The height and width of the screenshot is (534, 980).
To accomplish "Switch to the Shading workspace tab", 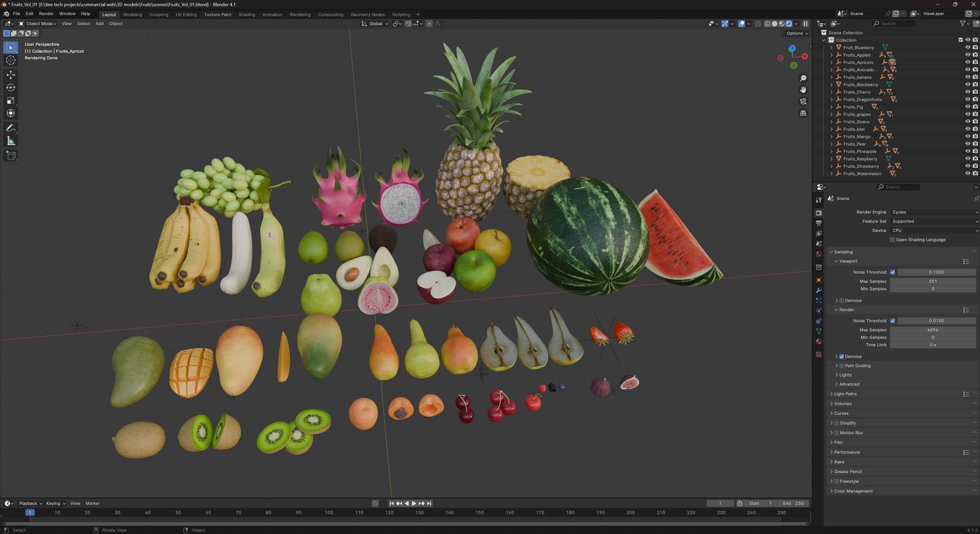I will pyautogui.click(x=247, y=15).
